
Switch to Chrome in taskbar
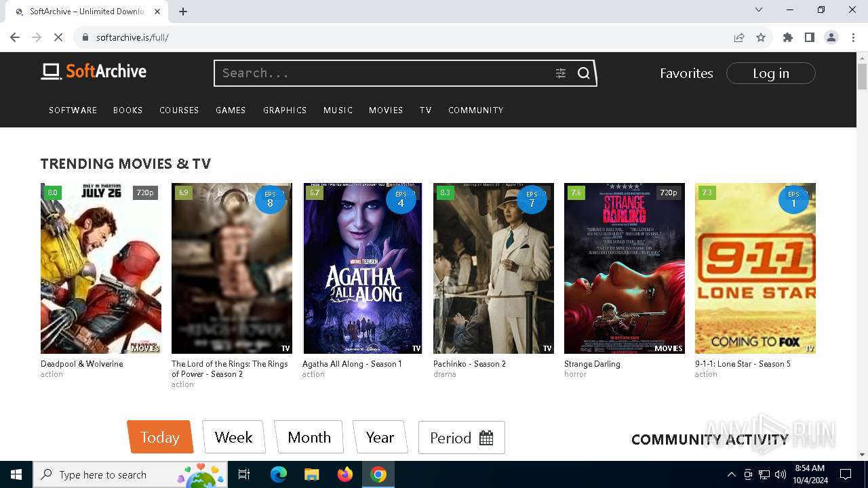pyautogui.click(x=378, y=474)
